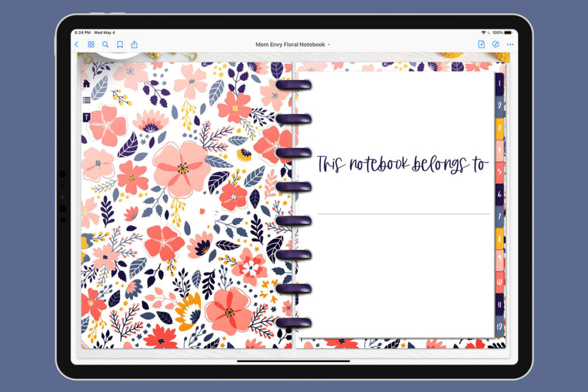Go to the notebook home page icon
Image resolution: width=588 pixels, height=392 pixels.
[86, 83]
